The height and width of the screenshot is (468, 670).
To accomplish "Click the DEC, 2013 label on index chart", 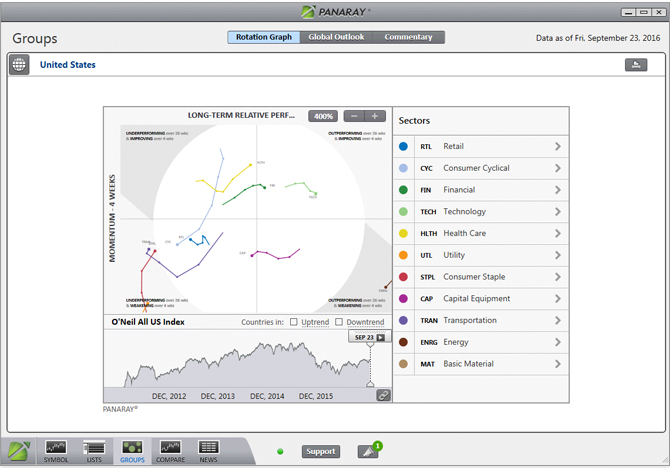I will point(218,396).
